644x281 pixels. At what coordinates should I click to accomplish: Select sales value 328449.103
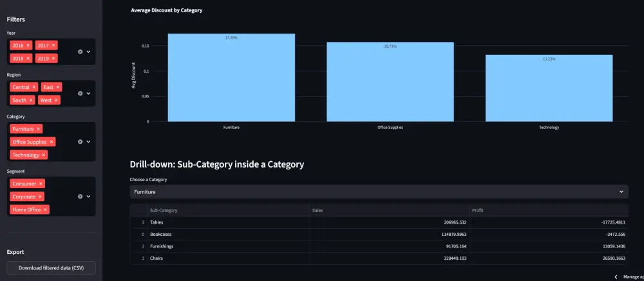click(390, 258)
